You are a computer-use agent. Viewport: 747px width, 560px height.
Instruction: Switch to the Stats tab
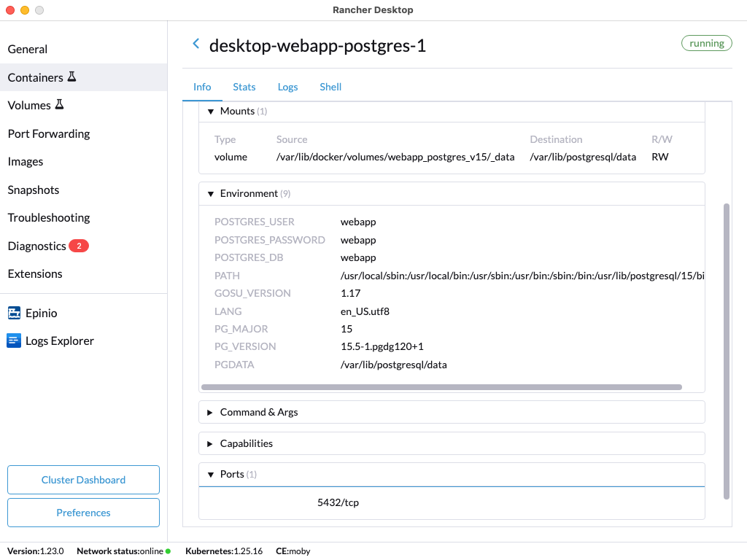244,87
